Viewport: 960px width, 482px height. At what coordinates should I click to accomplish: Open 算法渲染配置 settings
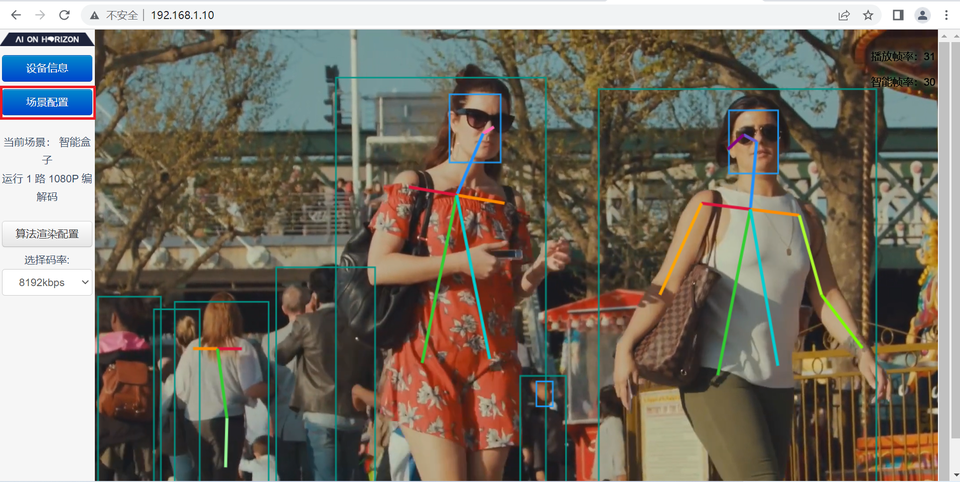point(47,234)
